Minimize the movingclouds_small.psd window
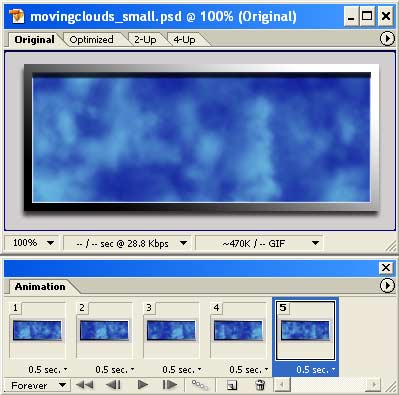 351,16
